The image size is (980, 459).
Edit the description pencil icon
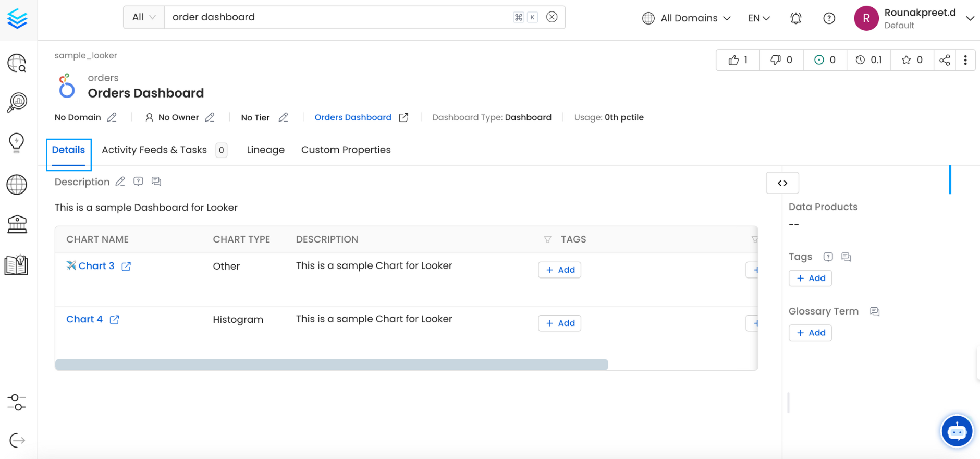pos(120,182)
